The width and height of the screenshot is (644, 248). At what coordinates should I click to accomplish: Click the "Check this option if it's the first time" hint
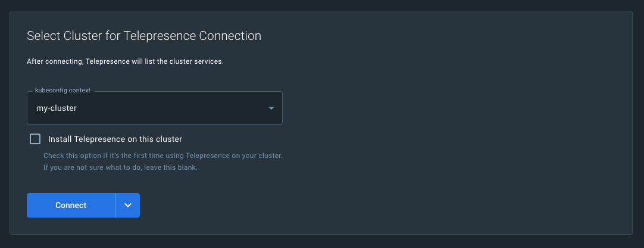[x=162, y=156]
